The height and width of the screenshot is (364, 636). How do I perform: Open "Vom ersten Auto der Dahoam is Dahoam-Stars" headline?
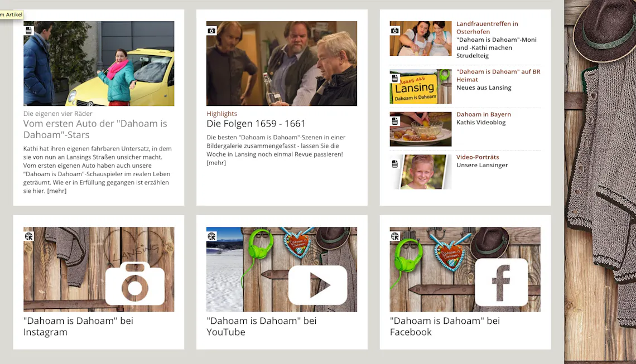(95, 129)
